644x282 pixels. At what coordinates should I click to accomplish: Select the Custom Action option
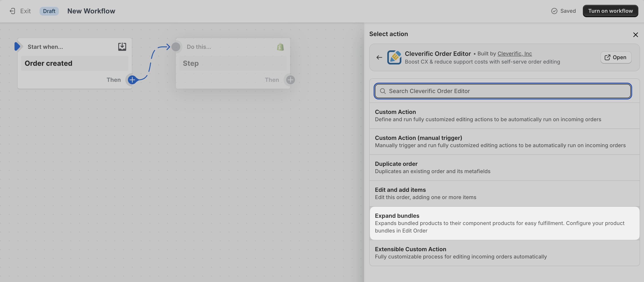pyautogui.click(x=504, y=116)
